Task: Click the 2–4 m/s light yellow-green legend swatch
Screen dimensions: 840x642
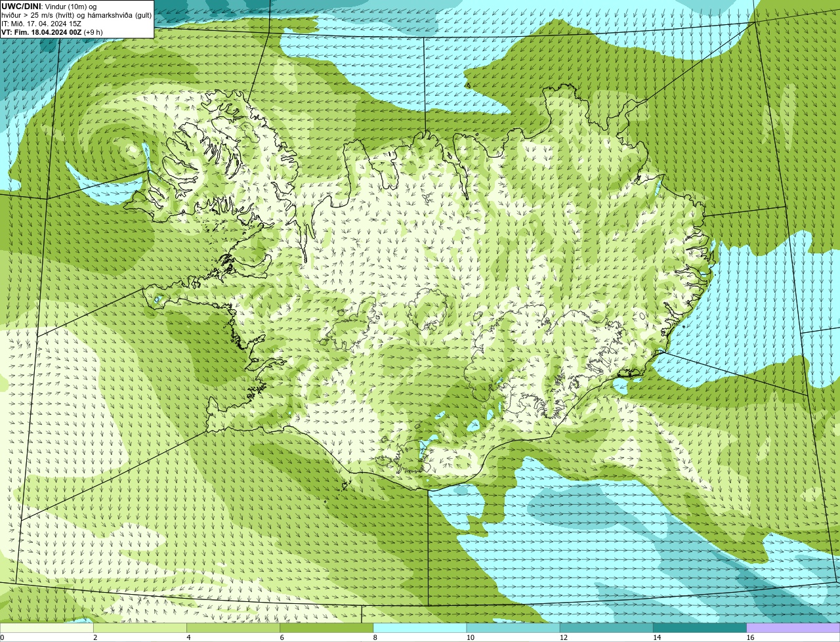Action: (140, 628)
